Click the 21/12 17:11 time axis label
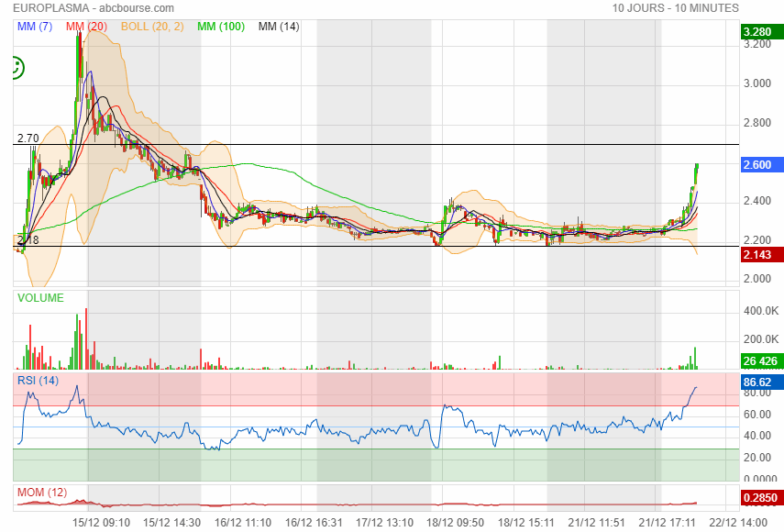784x532 pixels. (x=667, y=523)
